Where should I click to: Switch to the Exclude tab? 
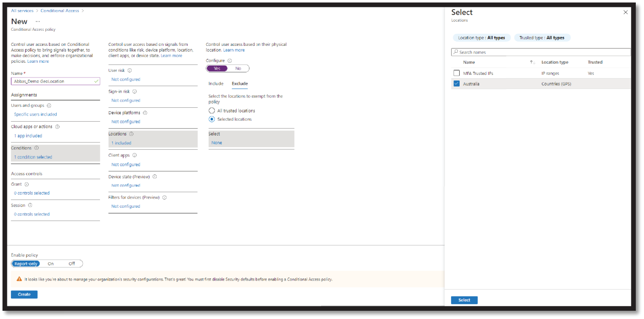(240, 84)
